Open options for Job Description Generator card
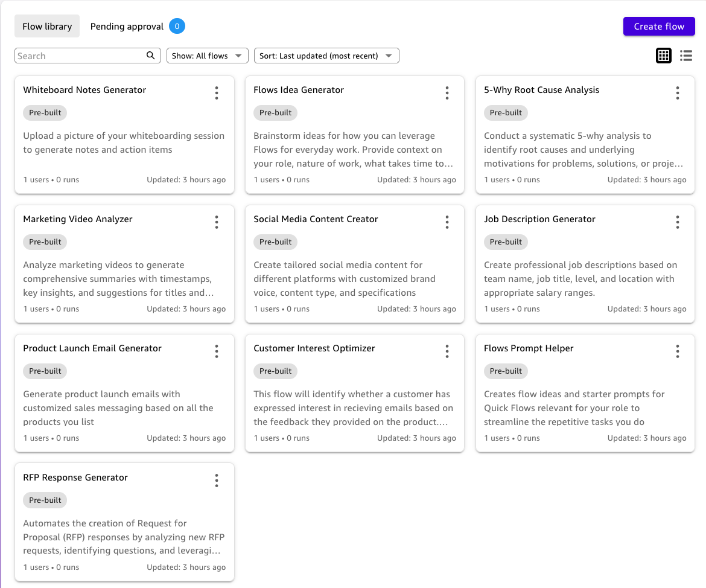 point(678,222)
